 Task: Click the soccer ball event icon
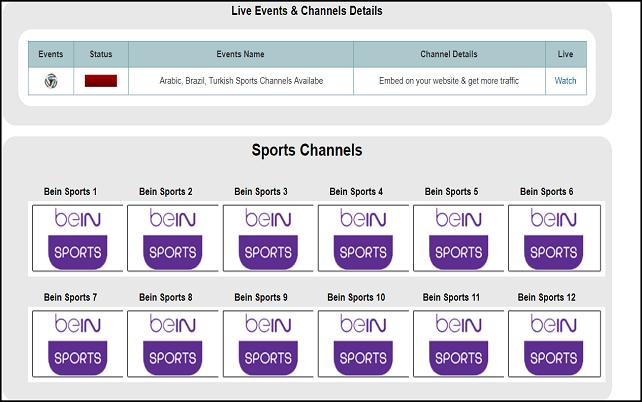coord(51,81)
